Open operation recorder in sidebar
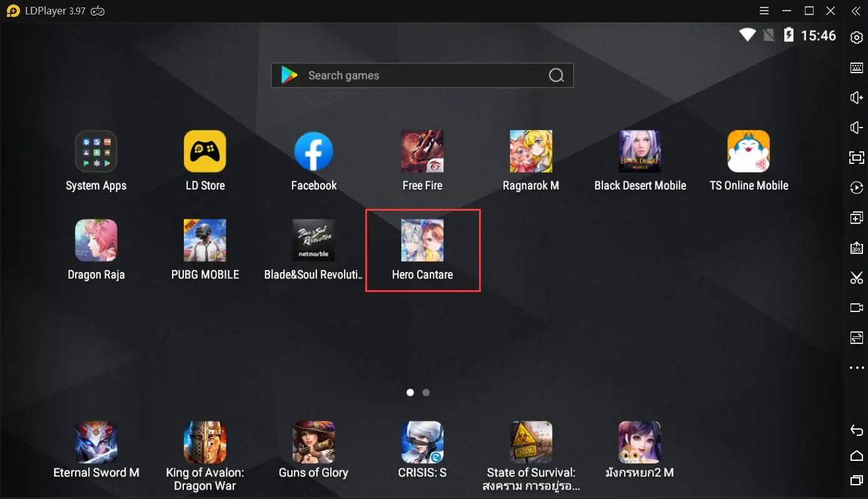 857,188
